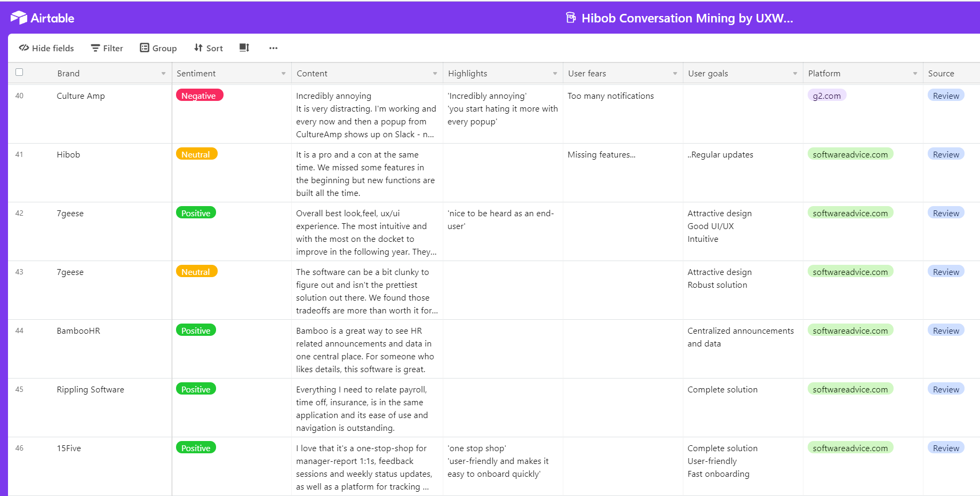Click the Review tag in 15Five row
Screen dimensions: 980x496
click(x=946, y=448)
